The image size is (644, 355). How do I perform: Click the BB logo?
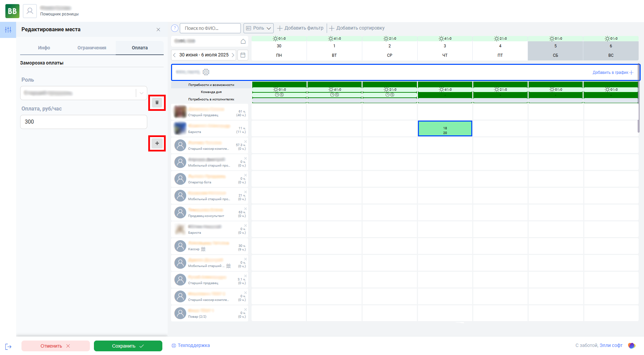pyautogui.click(x=12, y=11)
